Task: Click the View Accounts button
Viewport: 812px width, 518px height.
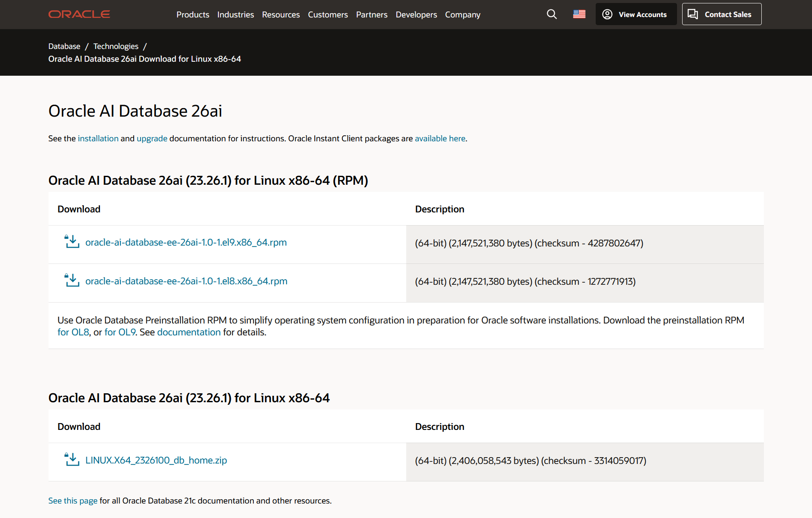Action: pos(636,14)
